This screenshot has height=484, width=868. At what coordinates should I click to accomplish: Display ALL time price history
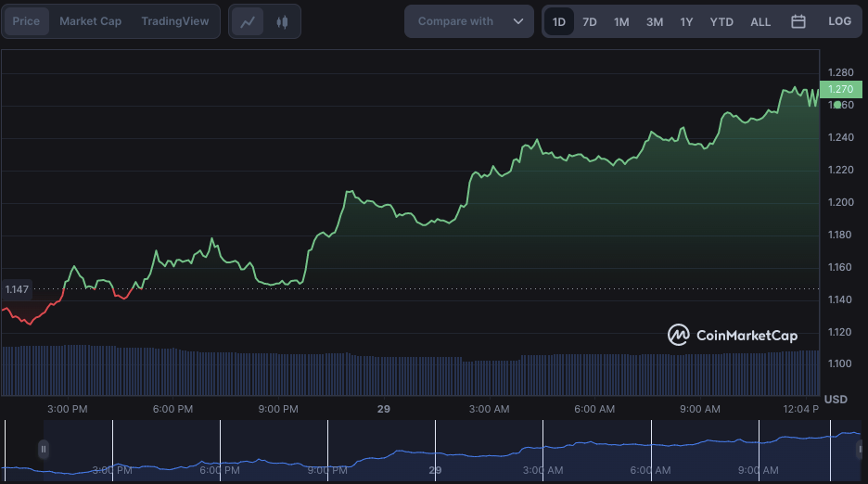pyautogui.click(x=760, y=21)
